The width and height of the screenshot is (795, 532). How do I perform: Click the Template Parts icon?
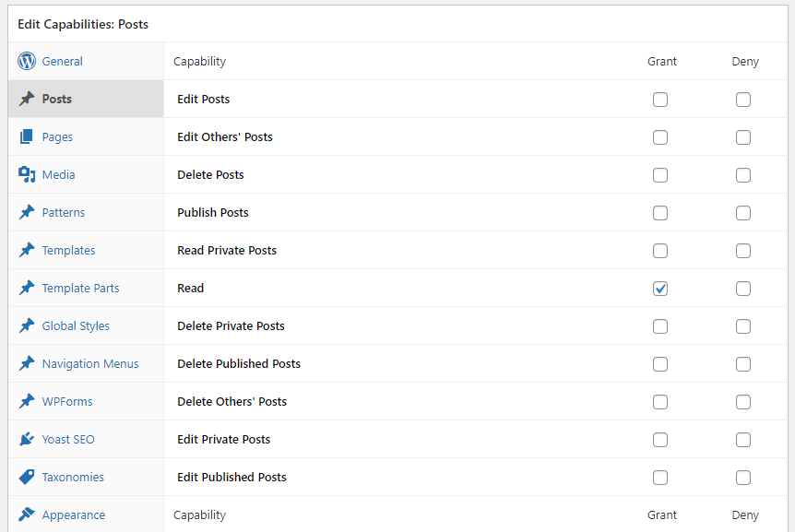[x=27, y=288]
